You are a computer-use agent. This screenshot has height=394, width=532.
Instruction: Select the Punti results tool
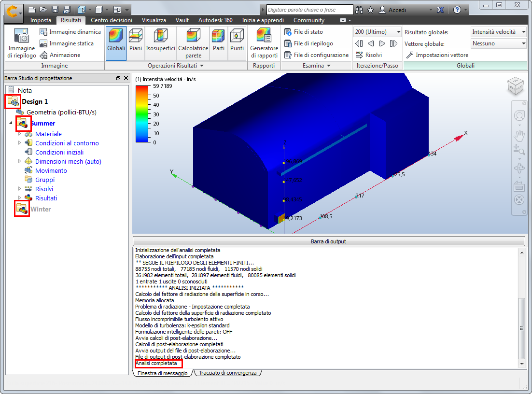pyautogui.click(x=237, y=43)
